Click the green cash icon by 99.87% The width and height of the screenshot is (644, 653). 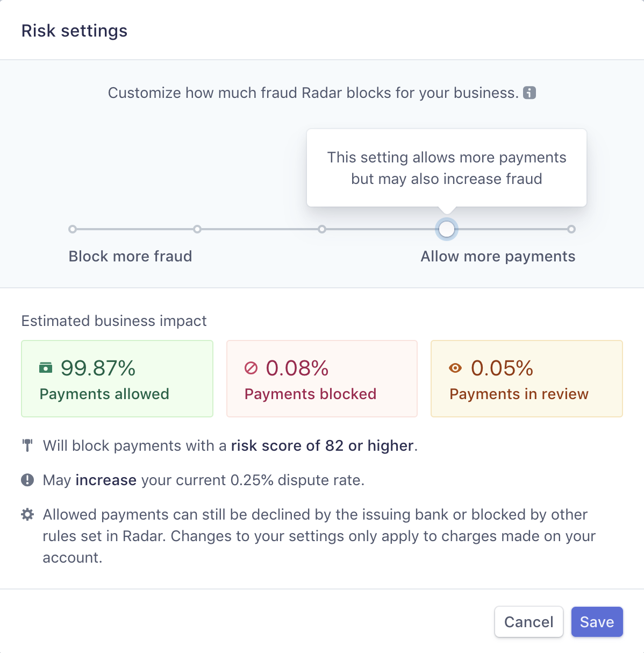pyautogui.click(x=46, y=368)
